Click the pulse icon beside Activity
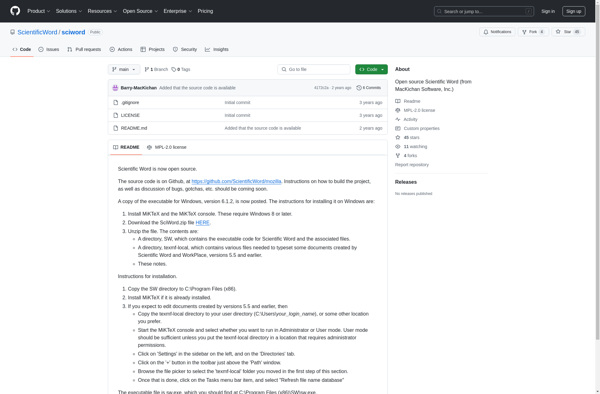Viewport: 600px width, 394px height. pyautogui.click(x=398, y=119)
